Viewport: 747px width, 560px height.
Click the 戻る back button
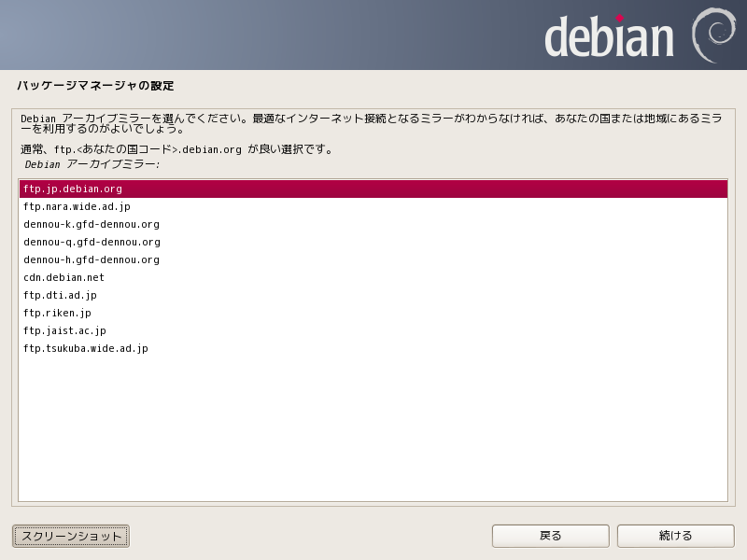coord(550,536)
